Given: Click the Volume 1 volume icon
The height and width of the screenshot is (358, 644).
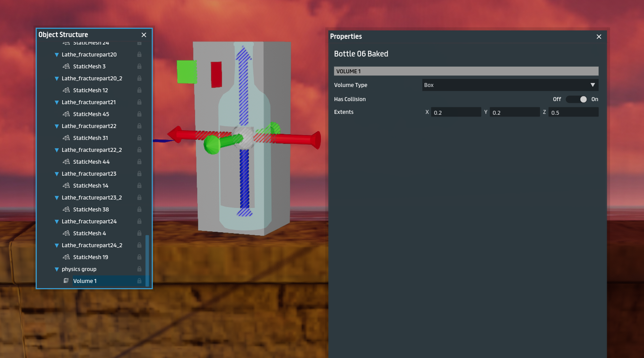Looking at the screenshot, I should pyautogui.click(x=66, y=281).
